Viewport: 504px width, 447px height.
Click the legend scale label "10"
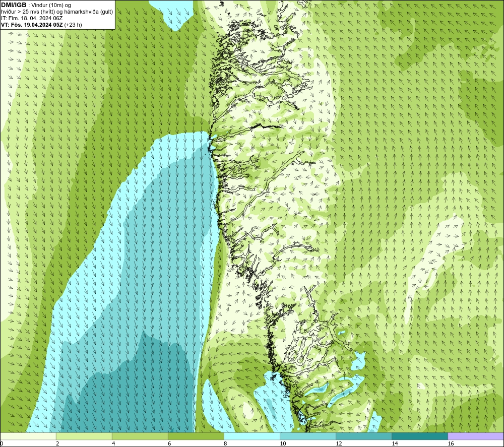click(283, 444)
